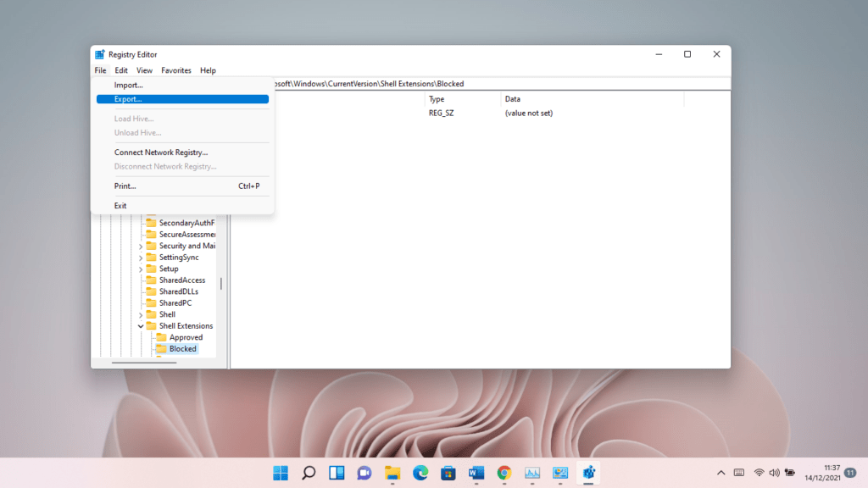Open Teams Chat from the taskbar
Image resolution: width=868 pixels, height=488 pixels.
364,473
